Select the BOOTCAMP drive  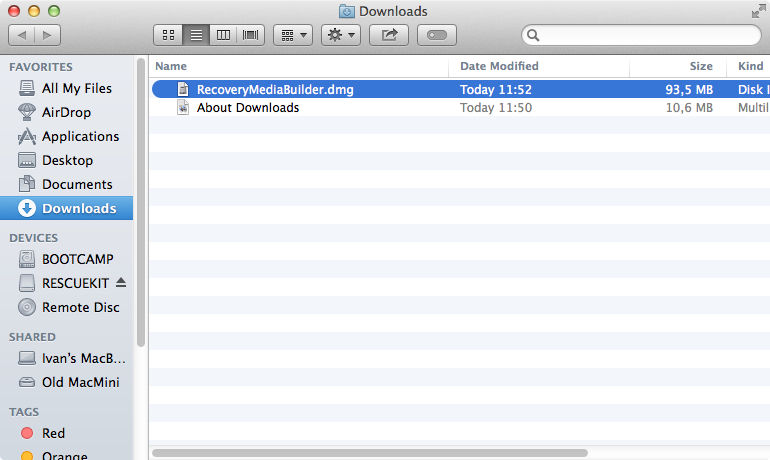click(77, 259)
